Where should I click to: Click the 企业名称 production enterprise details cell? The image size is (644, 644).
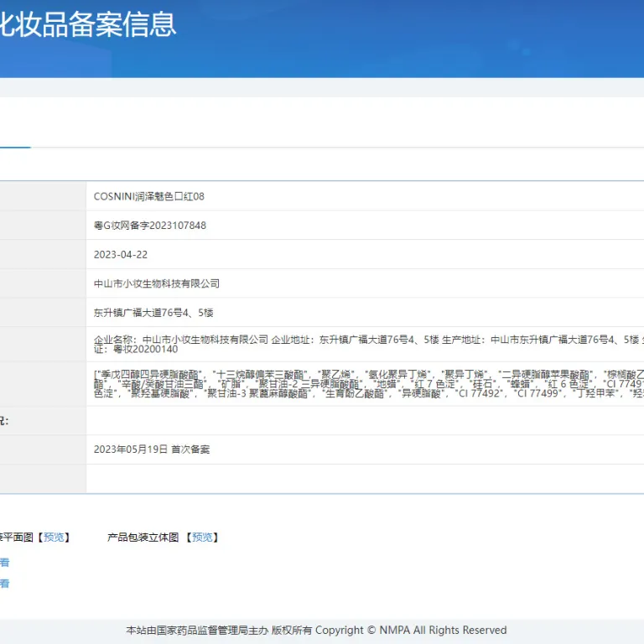click(x=365, y=344)
